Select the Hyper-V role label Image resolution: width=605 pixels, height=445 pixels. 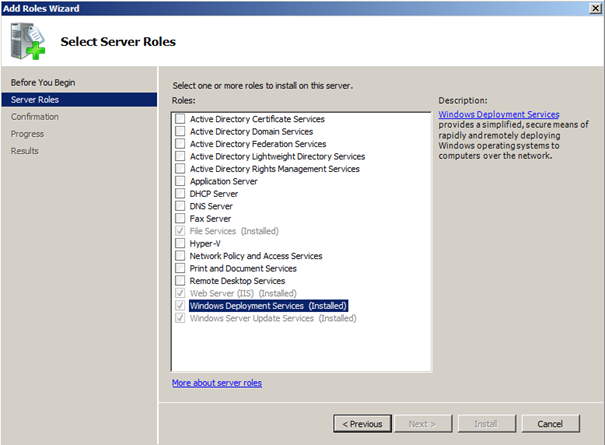[205, 244]
